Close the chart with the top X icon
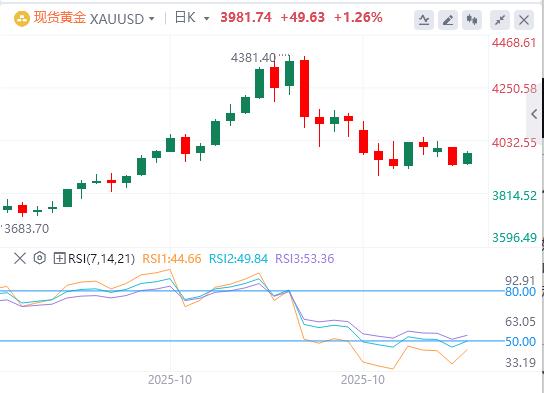Viewport: 544px width, 393px height. (524, 20)
